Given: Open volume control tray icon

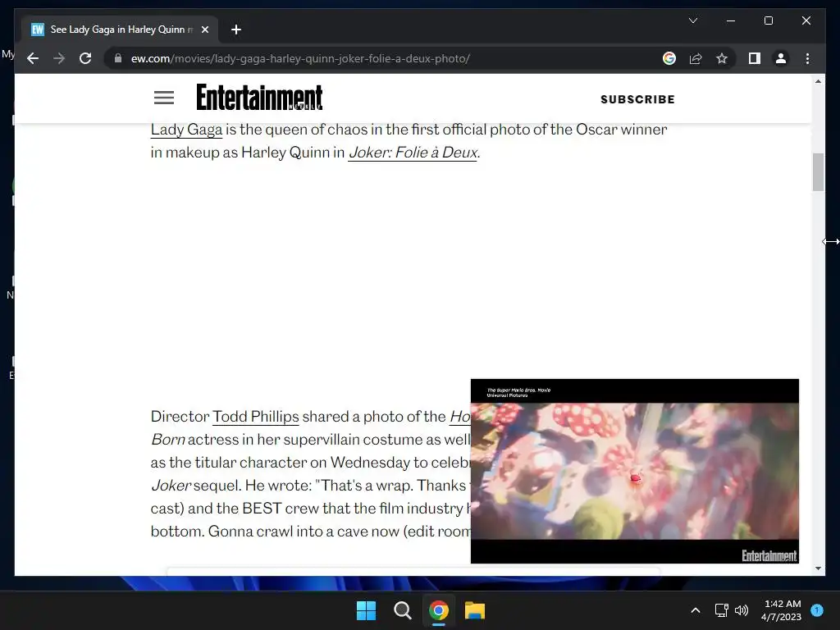Looking at the screenshot, I should pos(742,610).
